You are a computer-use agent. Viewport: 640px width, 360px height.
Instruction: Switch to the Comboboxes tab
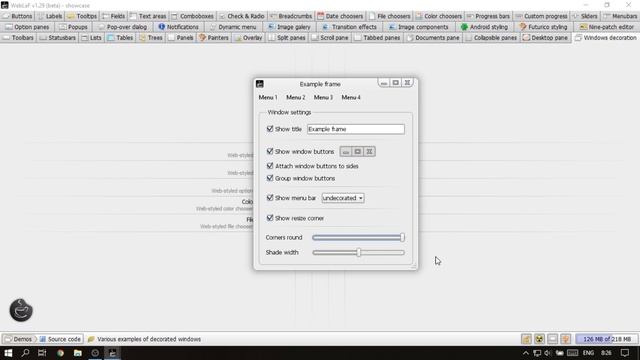pos(193,16)
